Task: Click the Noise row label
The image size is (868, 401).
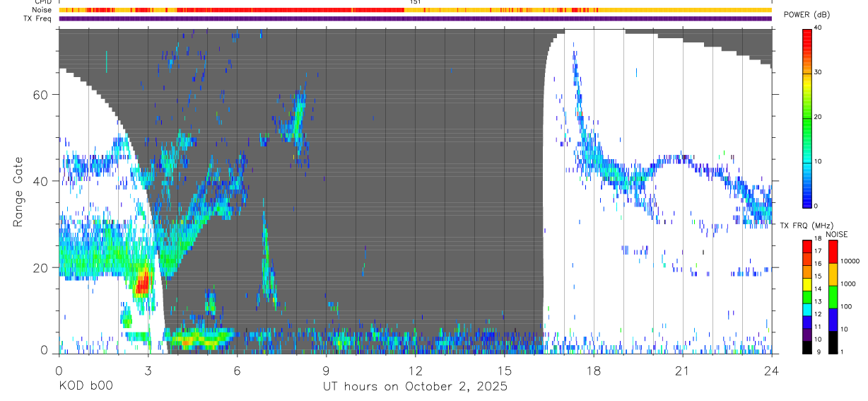Action: click(42, 10)
